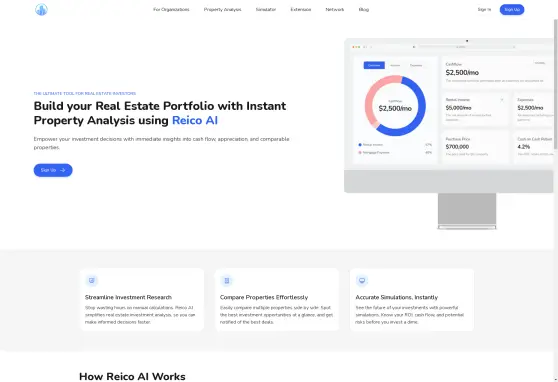Click the Cash on Cash Return 4.2% card

(533, 147)
